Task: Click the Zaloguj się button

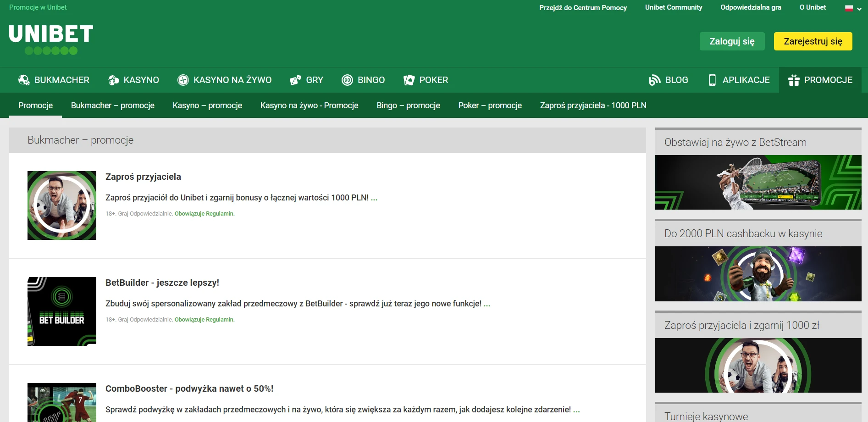Action: pos(732,41)
